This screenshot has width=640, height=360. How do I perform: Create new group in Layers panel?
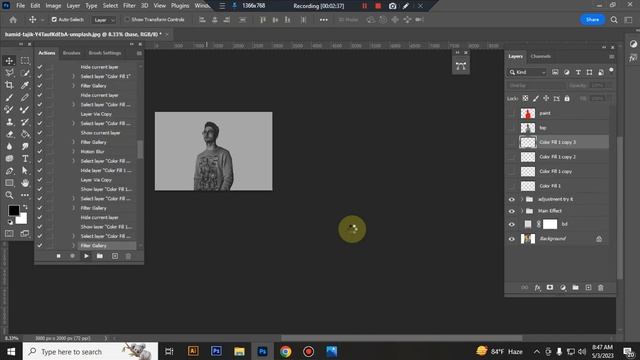click(576, 288)
